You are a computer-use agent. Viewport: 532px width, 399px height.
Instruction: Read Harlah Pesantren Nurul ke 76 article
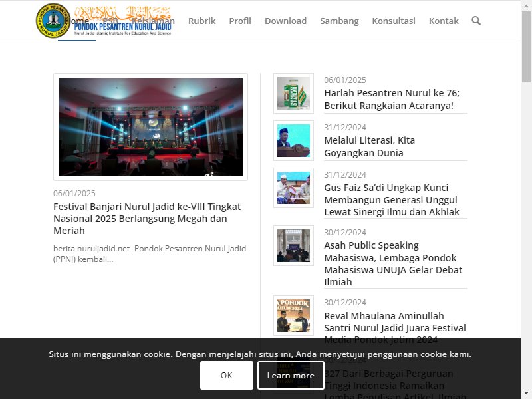(392, 99)
